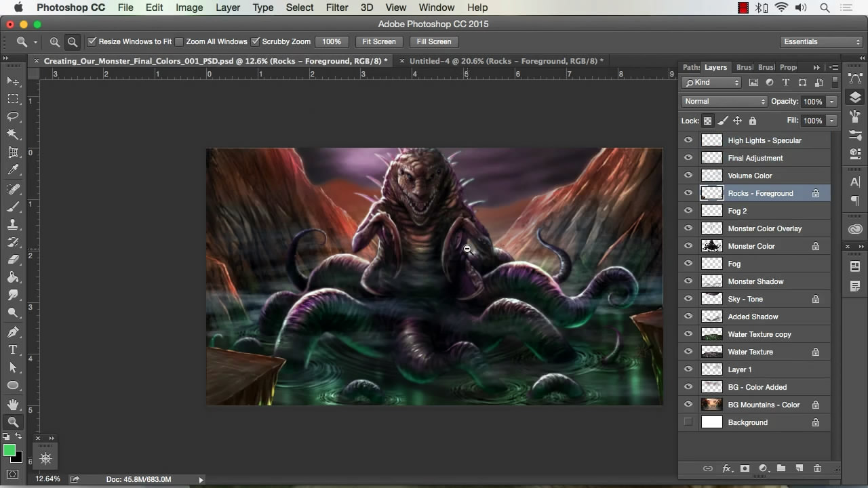868x488 pixels.
Task: Select the Healing Brush tool
Action: [x=13, y=189]
